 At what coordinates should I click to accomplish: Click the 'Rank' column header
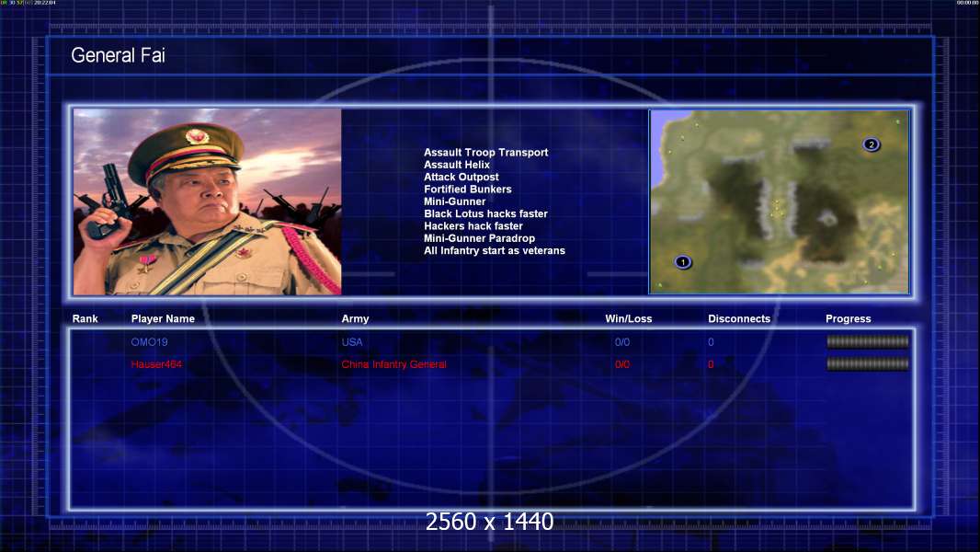[85, 319]
